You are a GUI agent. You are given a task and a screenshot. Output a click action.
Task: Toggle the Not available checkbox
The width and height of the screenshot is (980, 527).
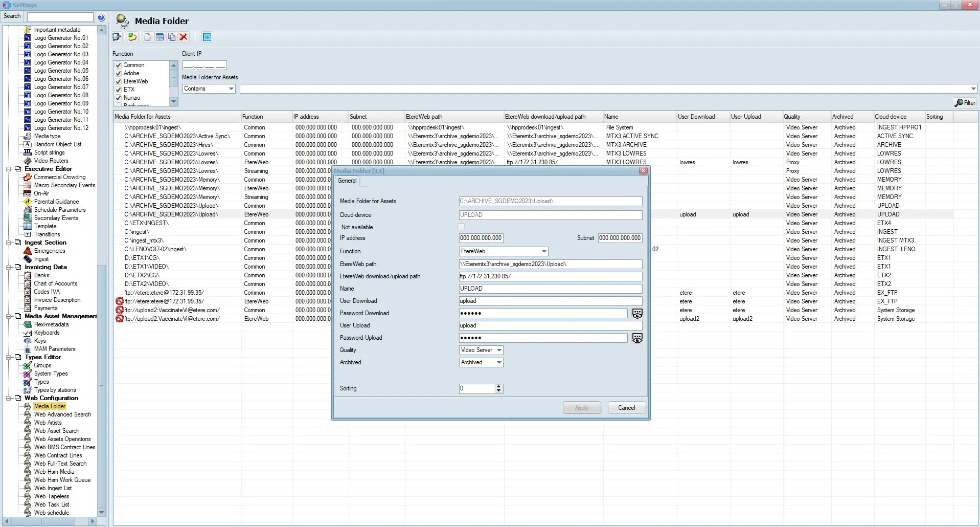[461, 227]
